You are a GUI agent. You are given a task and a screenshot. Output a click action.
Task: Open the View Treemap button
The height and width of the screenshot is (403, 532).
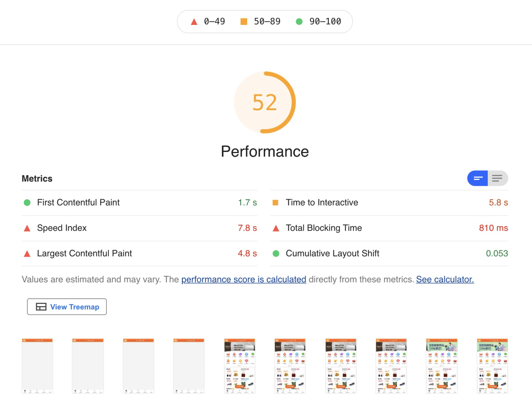(67, 307)
